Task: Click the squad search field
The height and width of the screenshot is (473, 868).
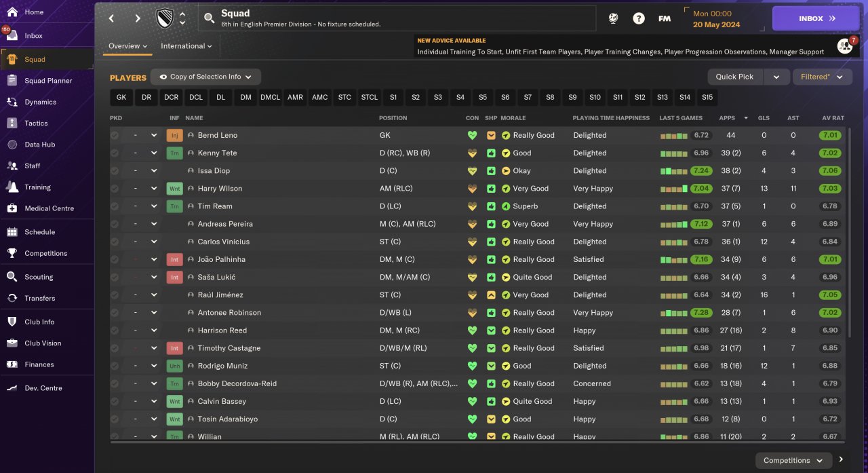Action: click(397, 18)
